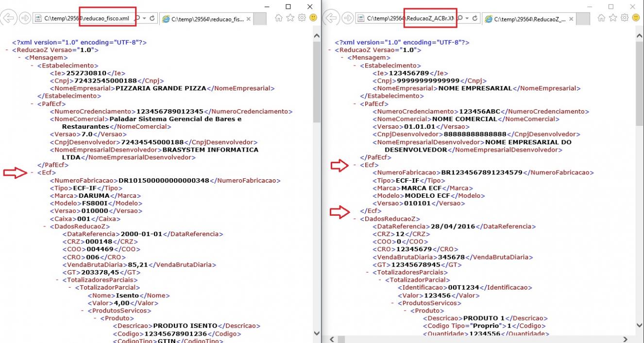Click Descricao value PRODUTO 1

tap(483, 318)
